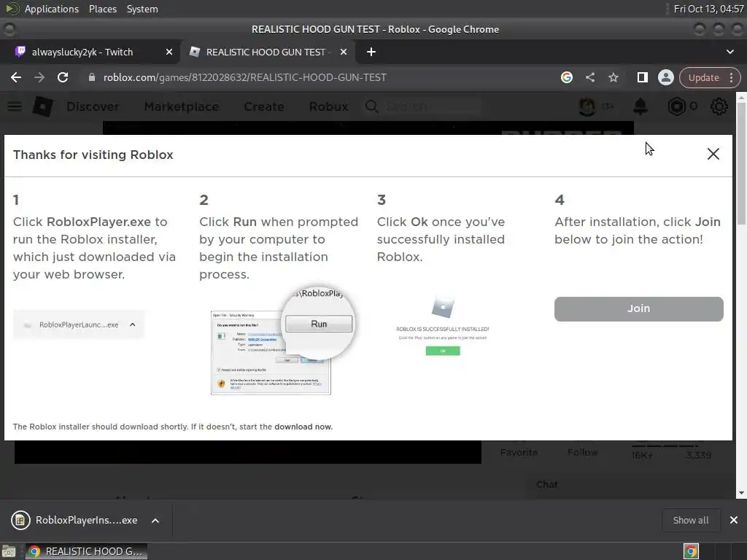747x560 pixels.
Task: Click the clock showing Fri Oct 13
Action: [x=708, y=9]
